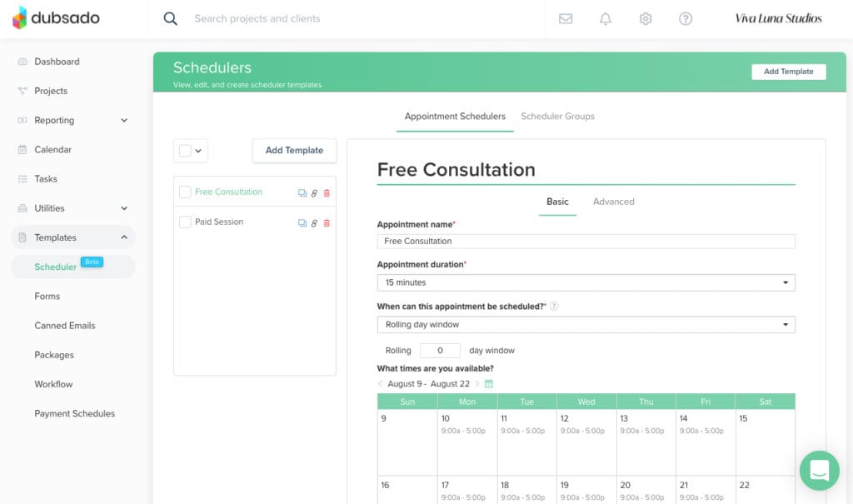
Task: Open the Free Consultation template
Action: click(228, 192)
